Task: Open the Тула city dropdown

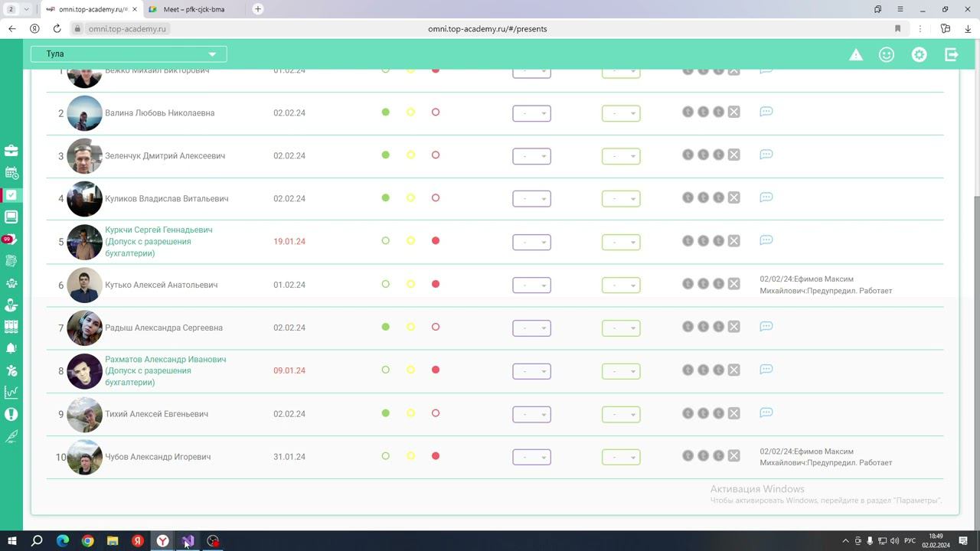Action: [129, 54]
